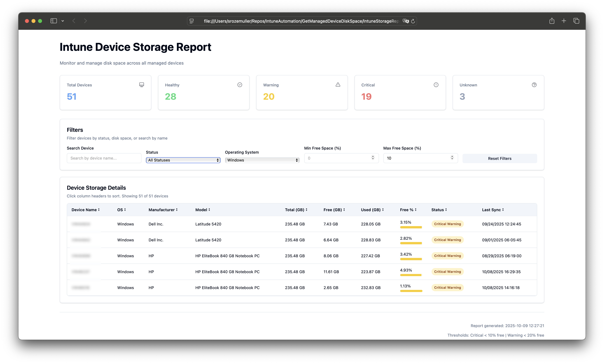Open the Status filter dropdown

(183, 160)
